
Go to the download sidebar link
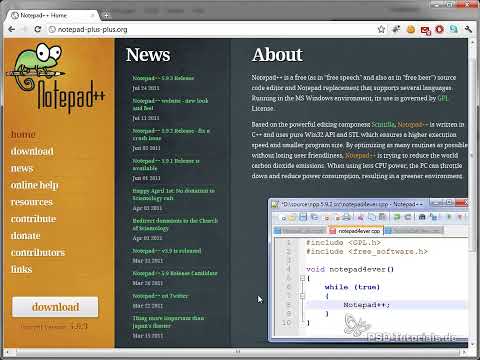click(x=32, y=151)
